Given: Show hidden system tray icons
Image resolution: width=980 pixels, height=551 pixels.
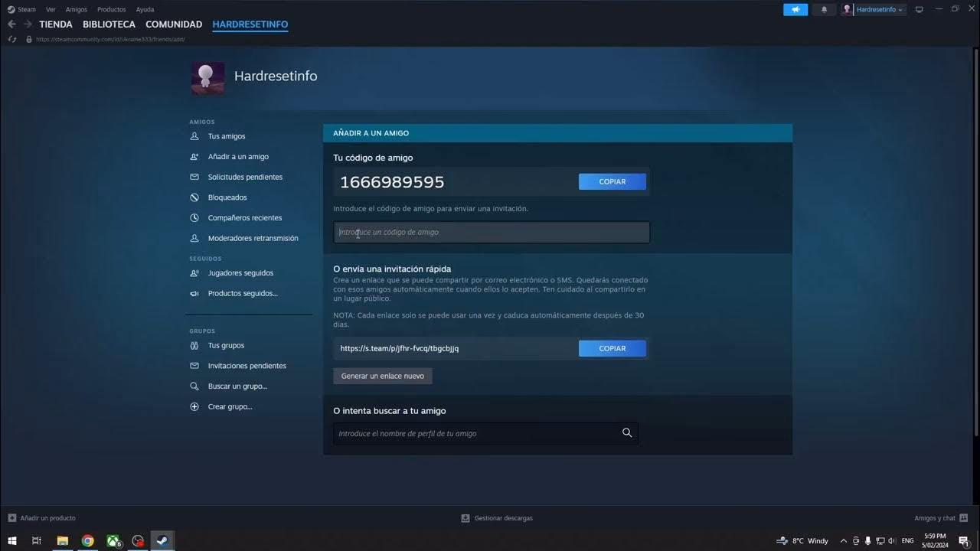Looking at the screenshot, I should pos(844,540).
